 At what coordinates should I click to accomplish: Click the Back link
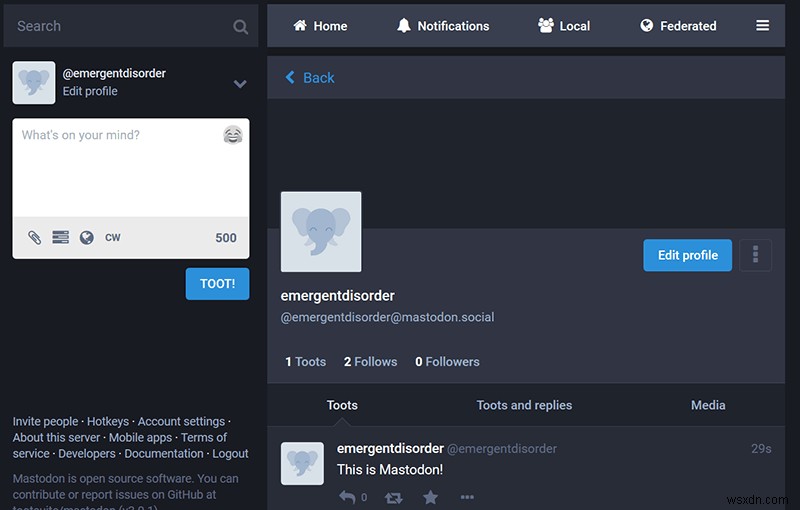[x=310, y=78]
